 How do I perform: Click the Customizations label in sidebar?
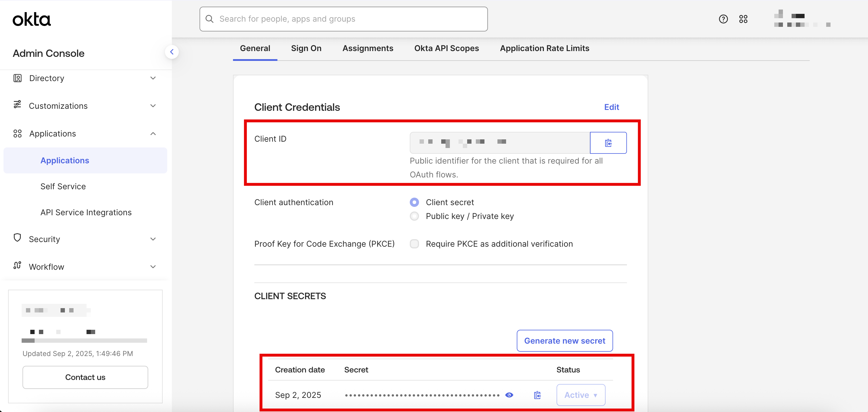click(58, 106)
